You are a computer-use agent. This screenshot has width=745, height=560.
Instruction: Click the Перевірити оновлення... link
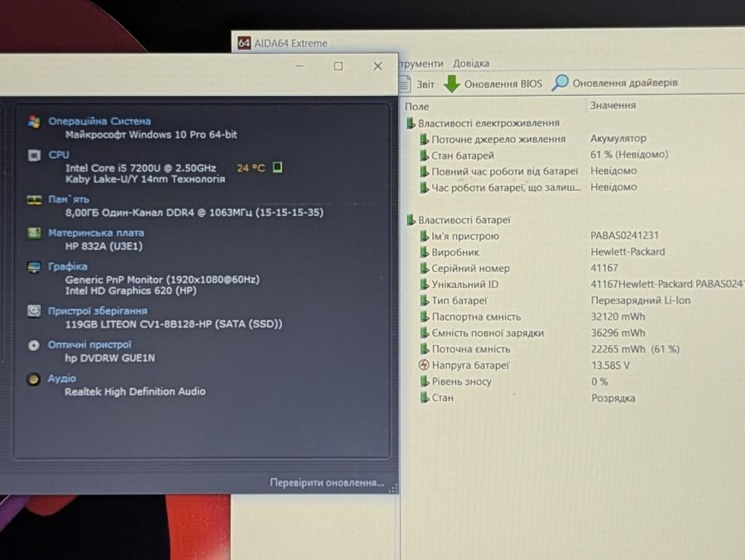(327, 482)
